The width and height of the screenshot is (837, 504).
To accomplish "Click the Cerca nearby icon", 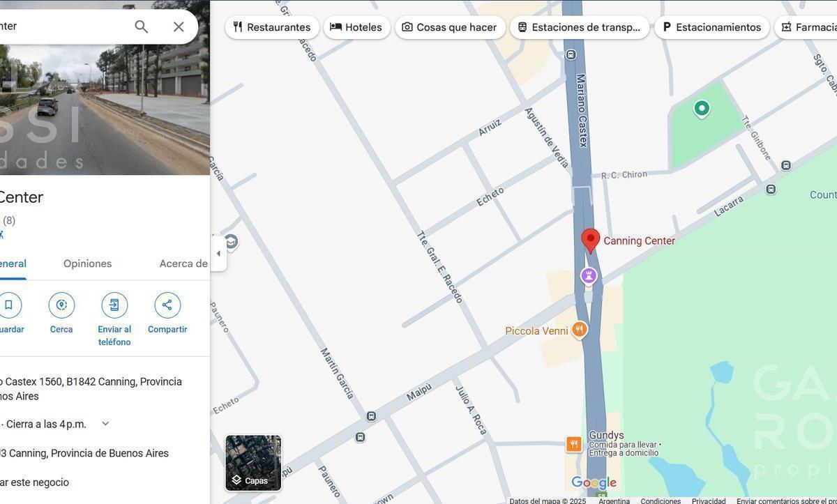I will tap(61, 305).
